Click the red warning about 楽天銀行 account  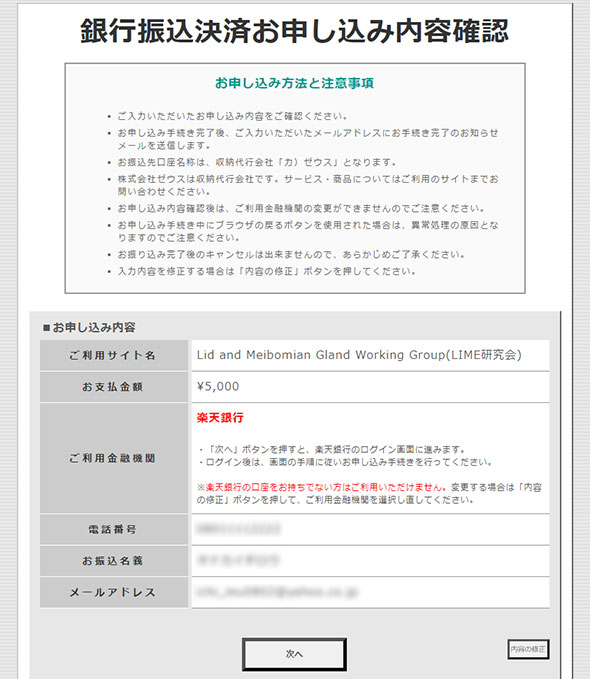(x=322, y=487)
